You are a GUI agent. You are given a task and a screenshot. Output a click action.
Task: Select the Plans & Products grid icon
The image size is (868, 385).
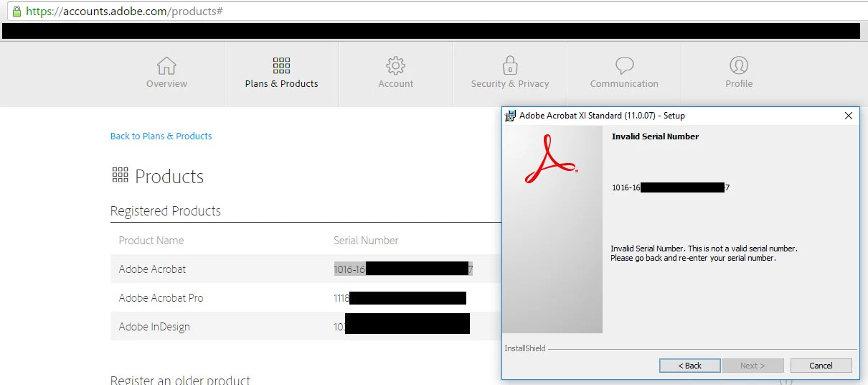point(281,65)
